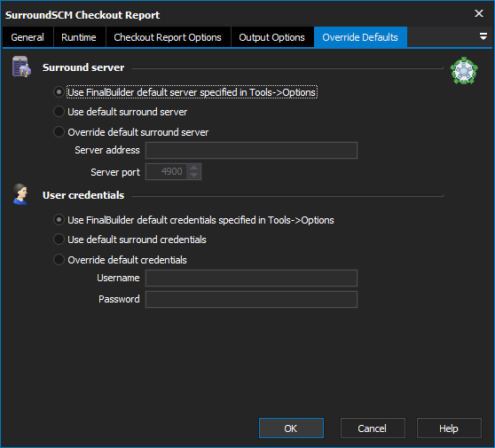Click the Surround server section icon
The image size is (495, 448).
tap(21, 67)
